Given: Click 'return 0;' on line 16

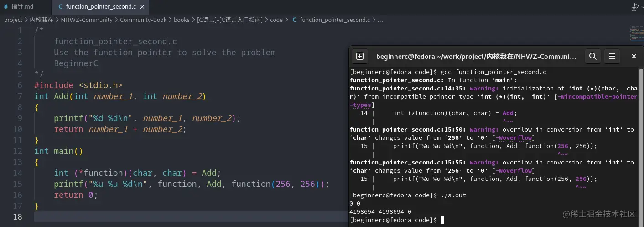Looking at the screenshot, I should (76, 195).
